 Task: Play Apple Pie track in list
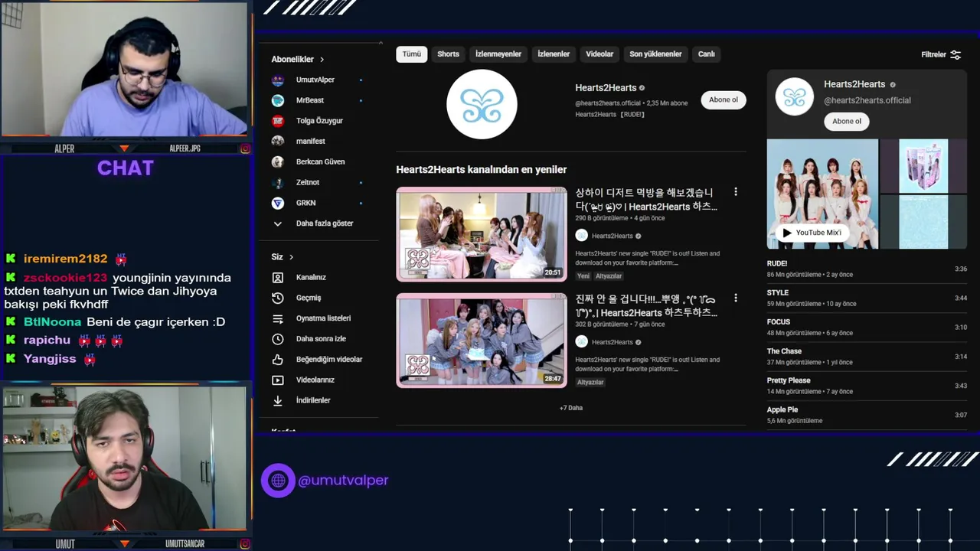pos(867,415)
